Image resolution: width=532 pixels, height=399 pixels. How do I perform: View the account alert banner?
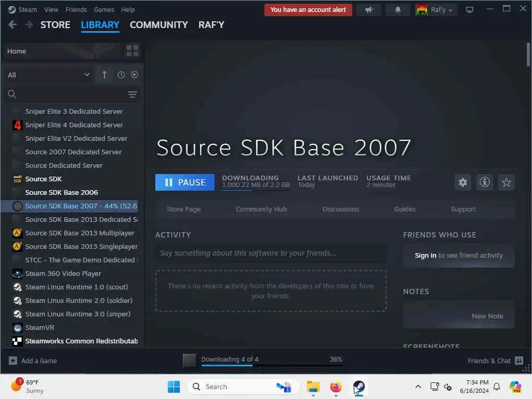(308, 10)
